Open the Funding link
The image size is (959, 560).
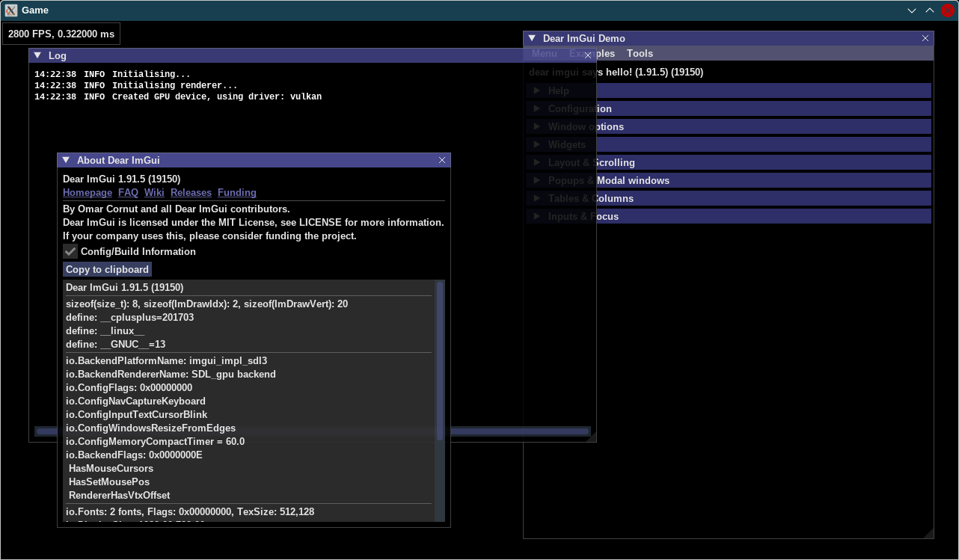pyautogui.click(x=237, y=193)
